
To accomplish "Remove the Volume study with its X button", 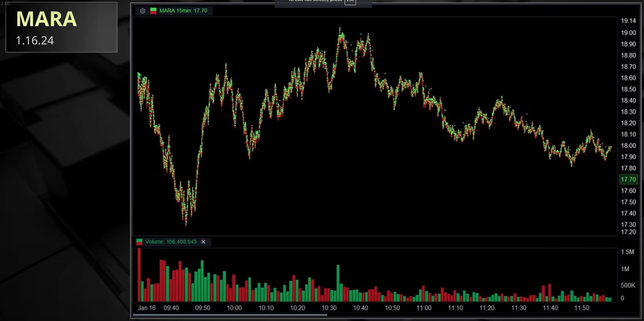I will coord(203,242).
